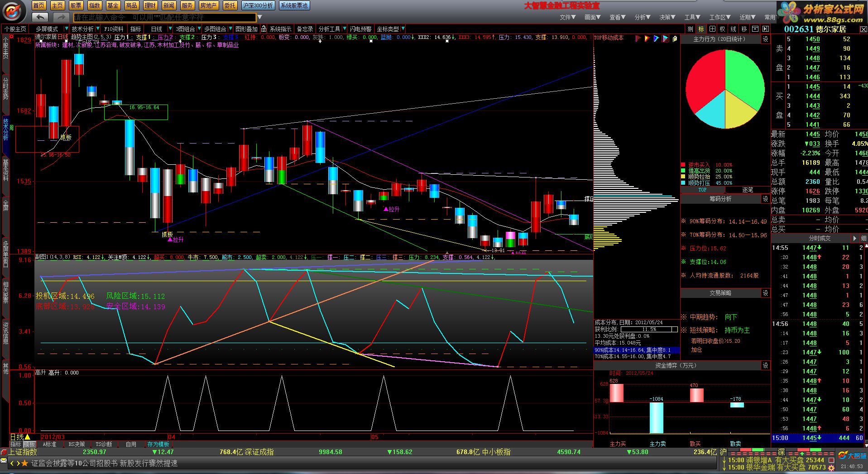868x474 pixels.
Task: Open the 分析 menu
Action: point(643,17)
